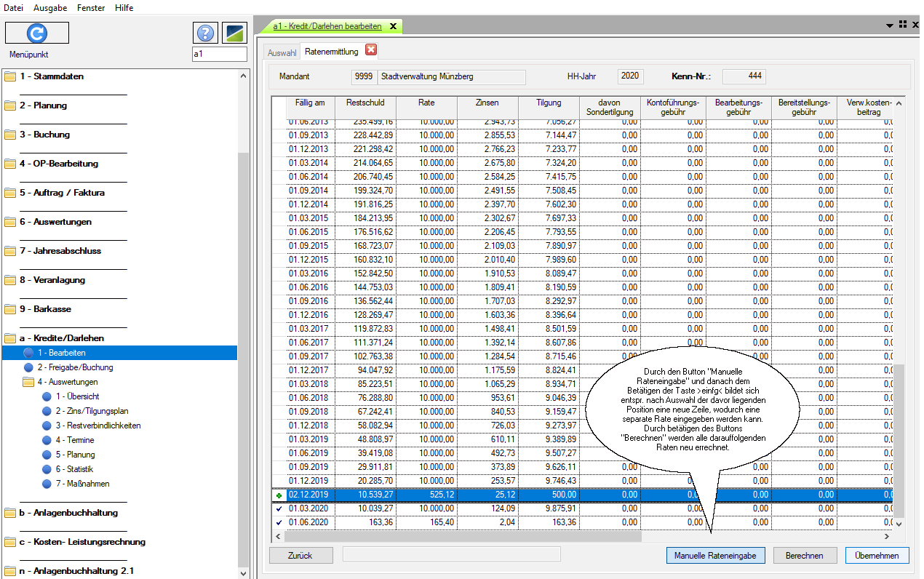924x579 pixels.
Task: Click window list dropdown arrow top right
Action: (889, 25)
